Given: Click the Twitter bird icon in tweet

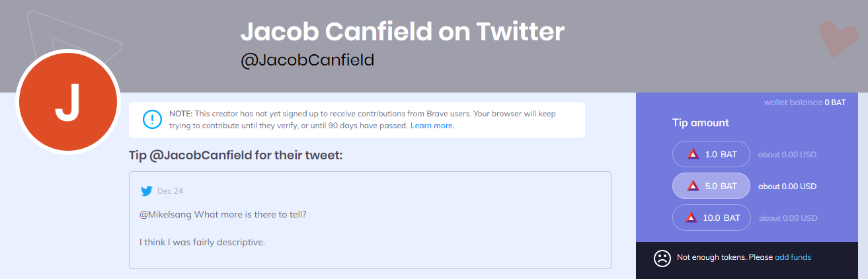Looking at the screenshot, I should click(147, 191).
